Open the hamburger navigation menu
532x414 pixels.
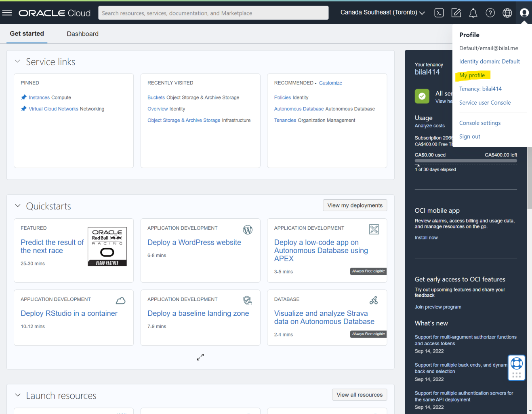tap(7, 13)
